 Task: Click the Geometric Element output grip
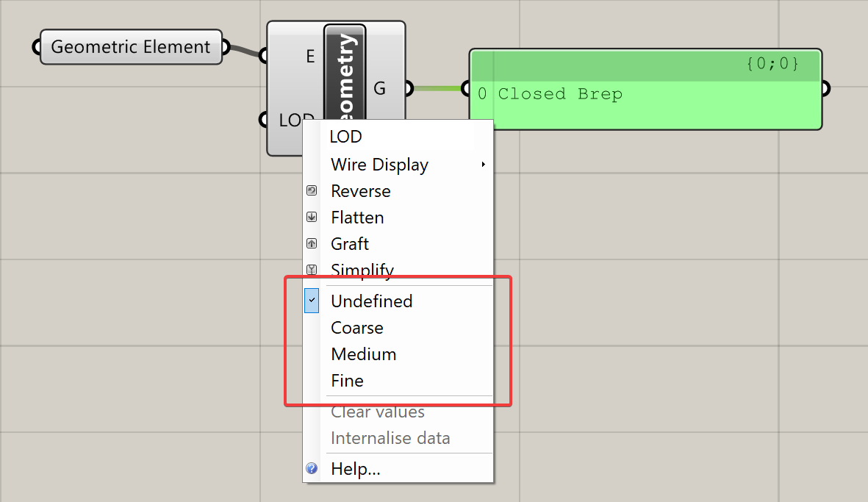click(x=226, y=47)
